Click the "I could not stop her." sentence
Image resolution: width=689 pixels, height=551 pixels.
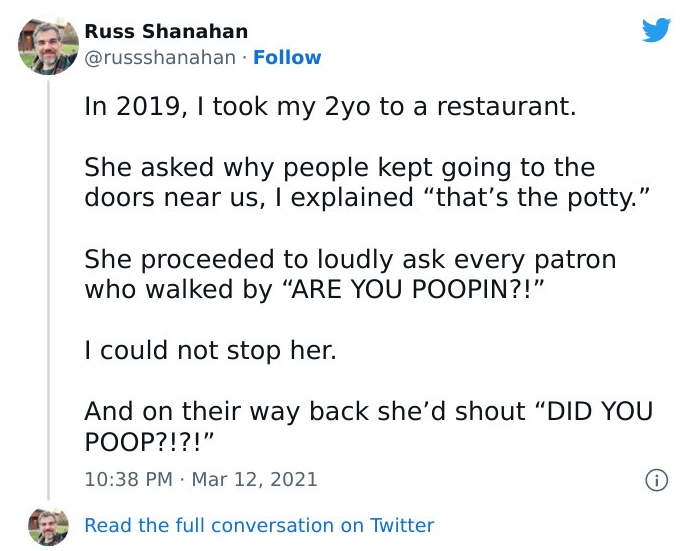pyautogui.click(x=212, y=352)
